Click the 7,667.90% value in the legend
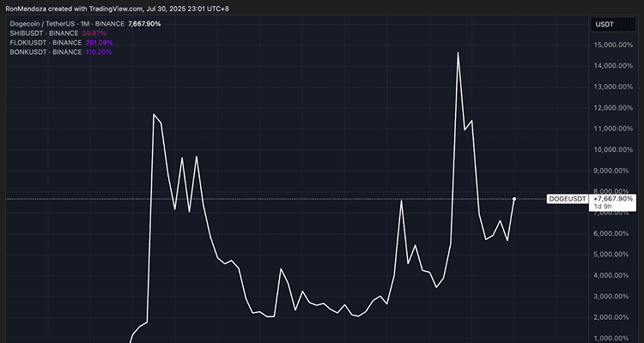The height and width of the screenshot is (343, 644). [144, 24]
